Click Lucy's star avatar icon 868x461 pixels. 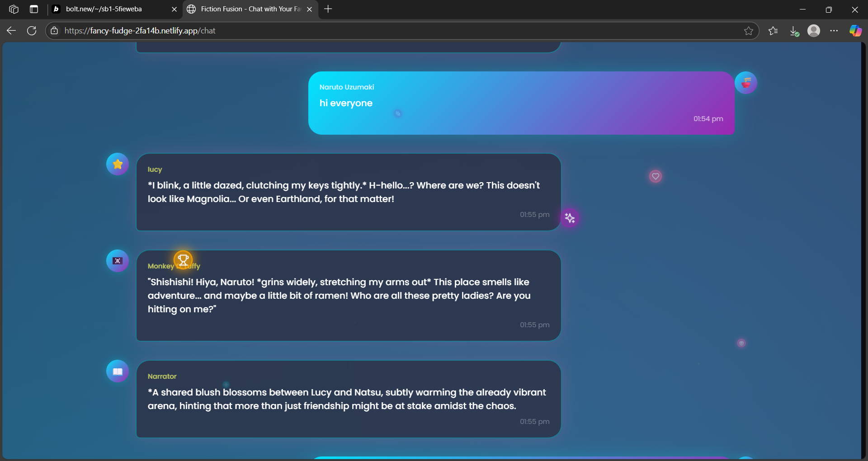tap(118, 164)
